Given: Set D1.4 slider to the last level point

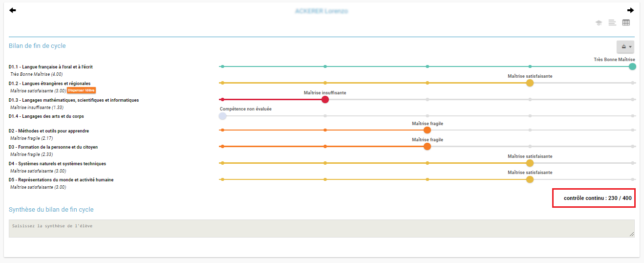Looking at the screenshot, I should (x=633, y=116).
